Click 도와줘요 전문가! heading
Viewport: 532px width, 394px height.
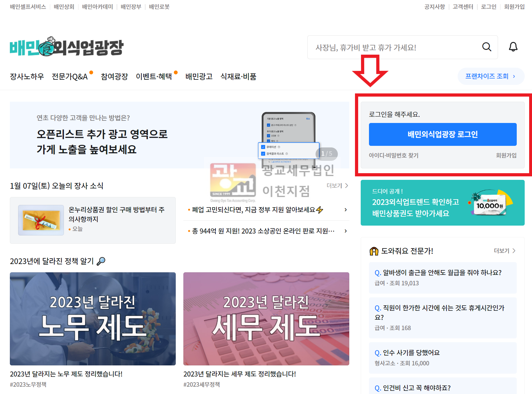407,251
